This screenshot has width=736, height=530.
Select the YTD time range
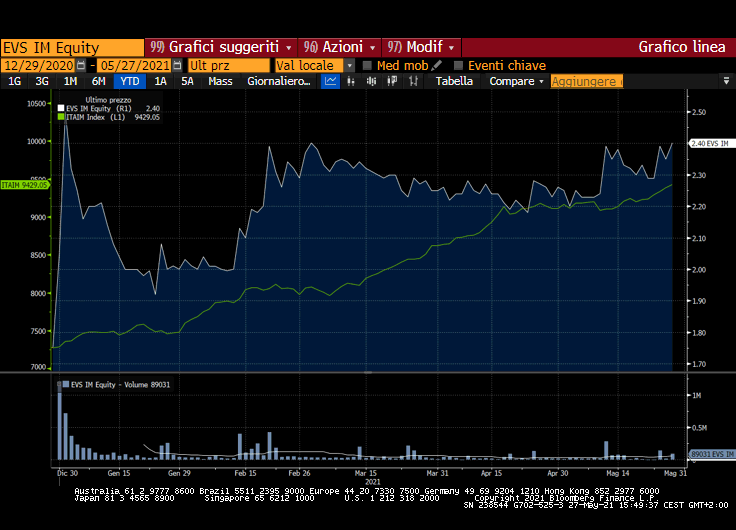click(129, 81)
